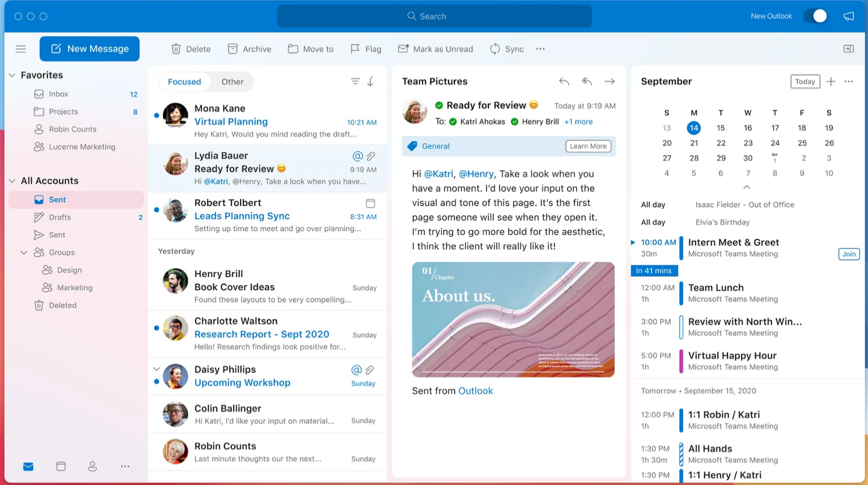Join the Intern Meet & Greet meeting
The height and width of the screenshot is (485, 868).
point(848,254)
